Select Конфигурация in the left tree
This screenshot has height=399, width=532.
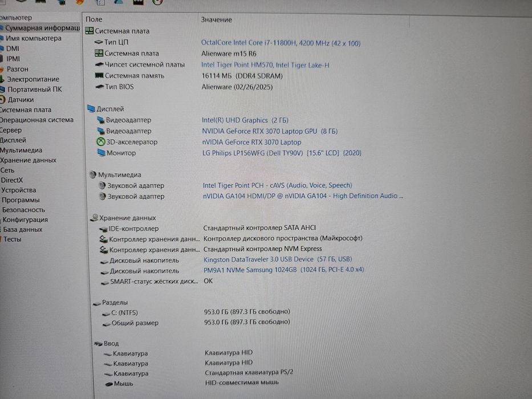tap(25, 219)
